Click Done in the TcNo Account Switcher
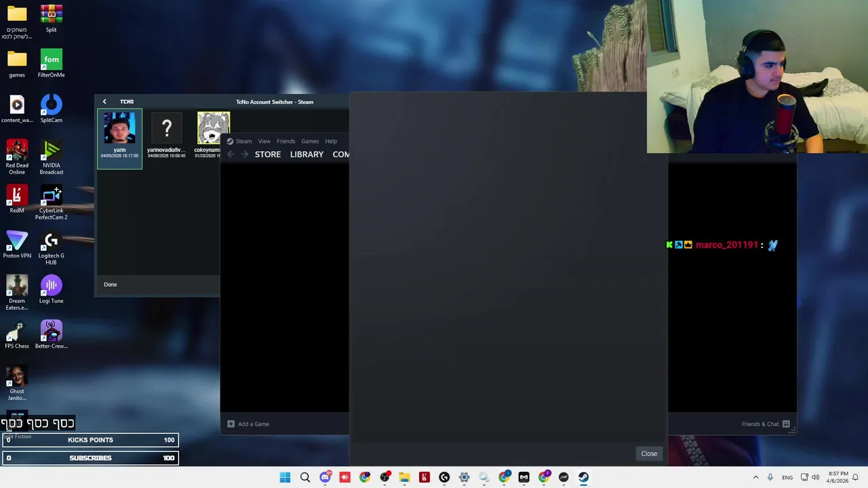Viewport: 868px width, 488px height. 110,284
